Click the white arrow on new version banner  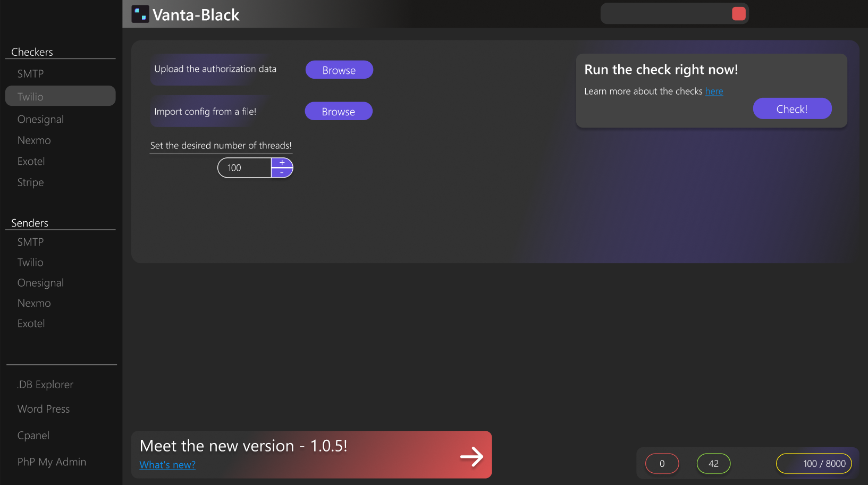click(471, 456)
